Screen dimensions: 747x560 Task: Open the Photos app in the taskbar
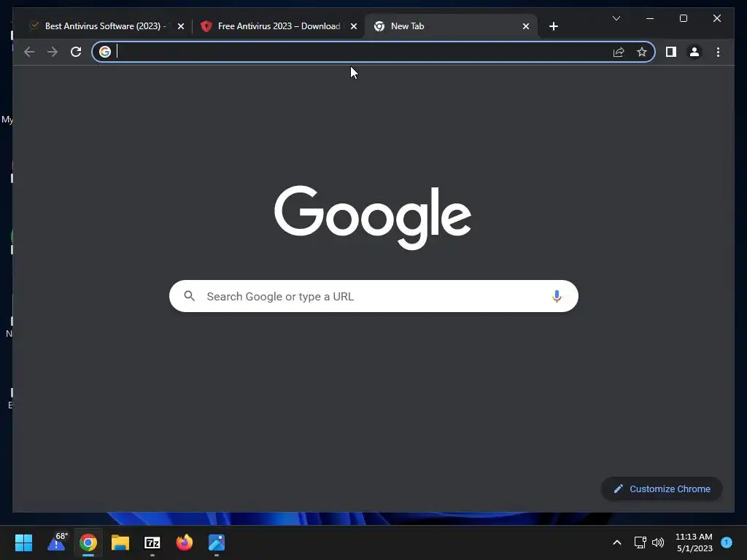216,542
